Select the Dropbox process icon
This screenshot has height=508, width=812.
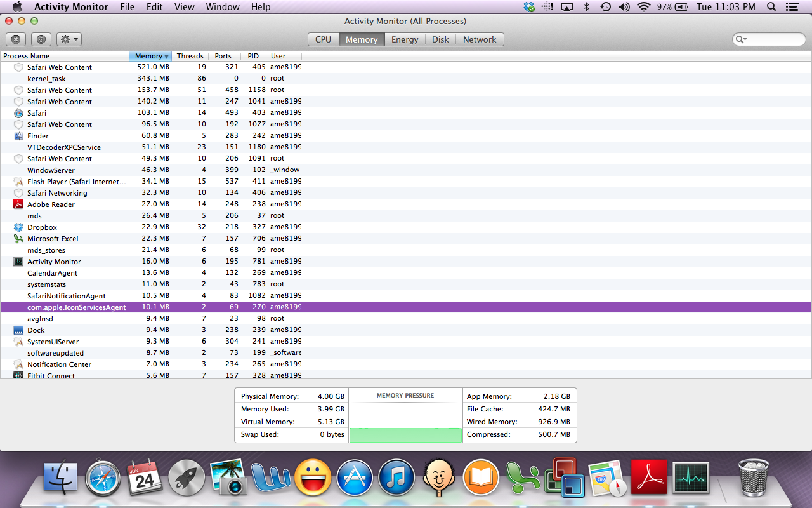pos(18,227)
